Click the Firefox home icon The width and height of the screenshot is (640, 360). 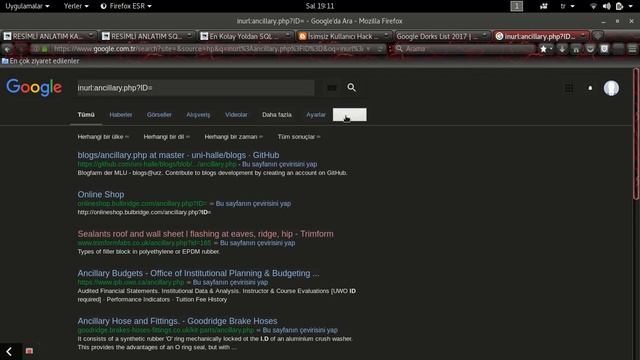(x=576, y=49)
